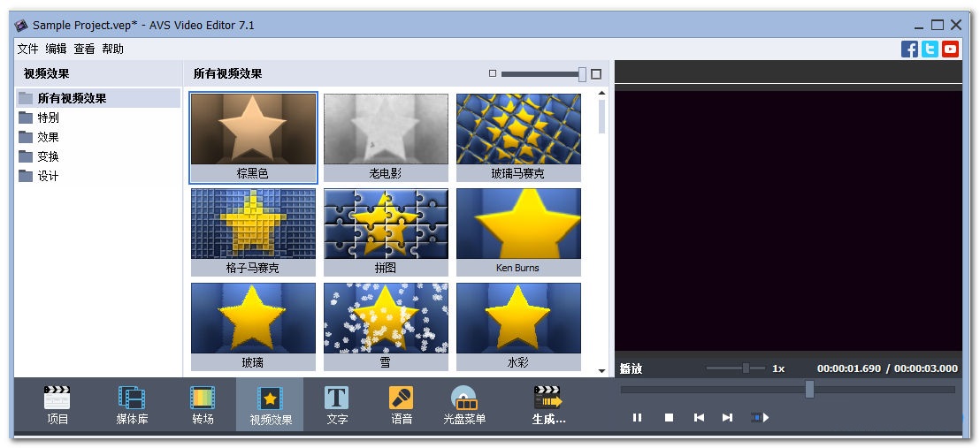This screenshot has height=448, width=980.
Task: Choose the 水彩 watercolor effect
Action: click(518, 326)
